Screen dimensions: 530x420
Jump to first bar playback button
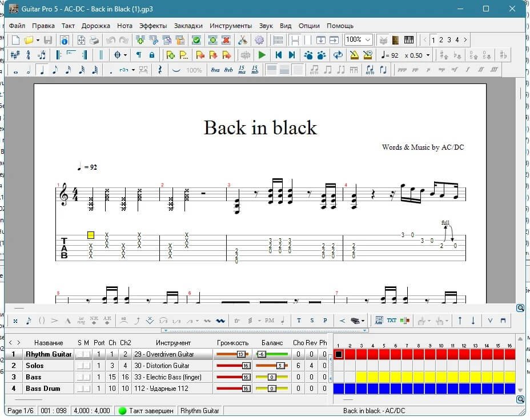(279, 55)
